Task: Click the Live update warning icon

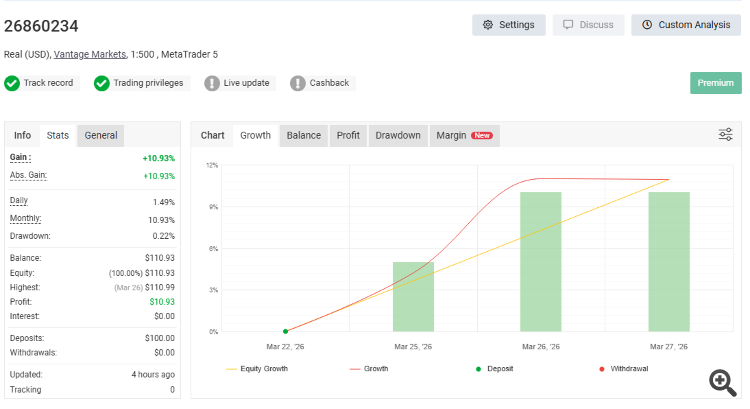Action: click(212, 83)
